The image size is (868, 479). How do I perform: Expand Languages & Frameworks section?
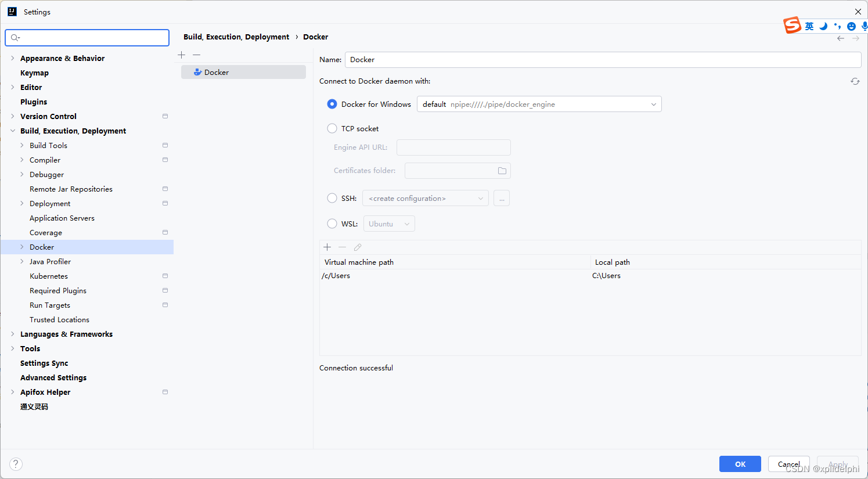13,334
